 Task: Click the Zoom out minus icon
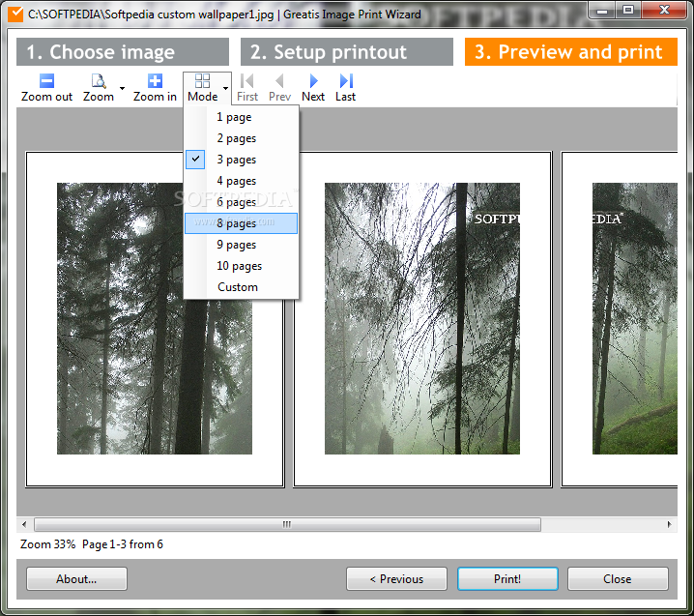pyautogui.click(x=46, y=81)
